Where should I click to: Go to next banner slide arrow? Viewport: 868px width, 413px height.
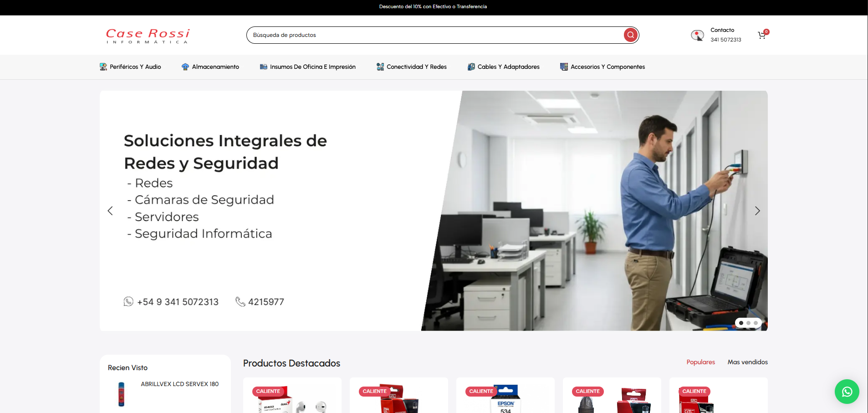[757, 211]
